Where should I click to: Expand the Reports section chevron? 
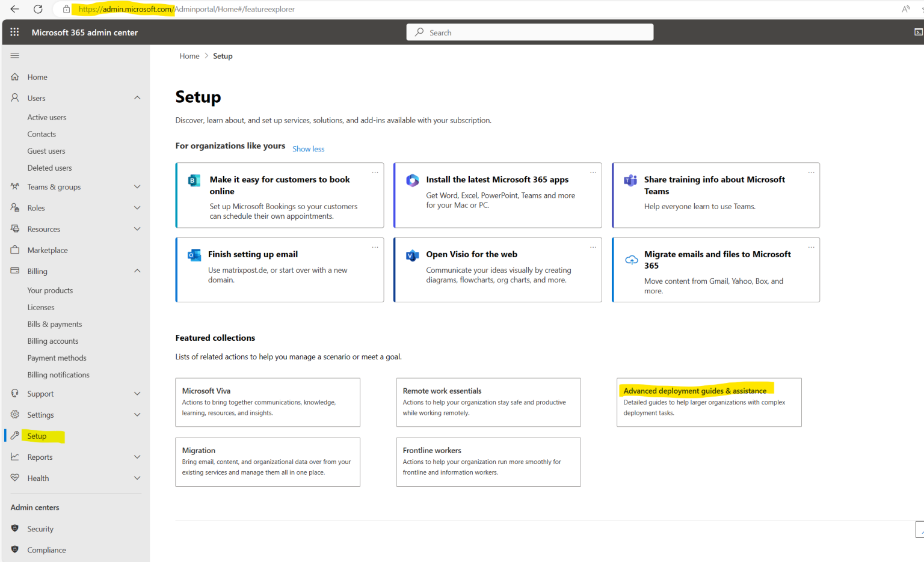click(x=137, y=457)
